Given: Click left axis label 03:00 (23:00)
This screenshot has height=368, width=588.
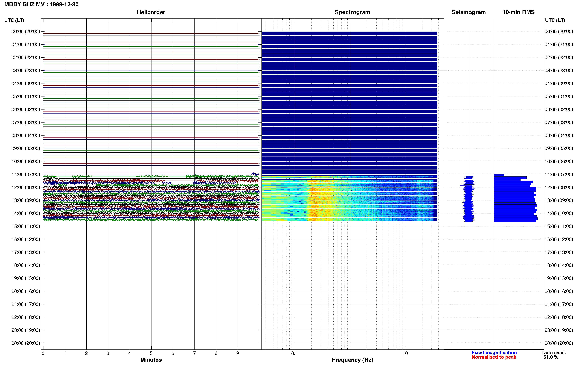Looking at the screenshot, I should (x=26, y=71).
